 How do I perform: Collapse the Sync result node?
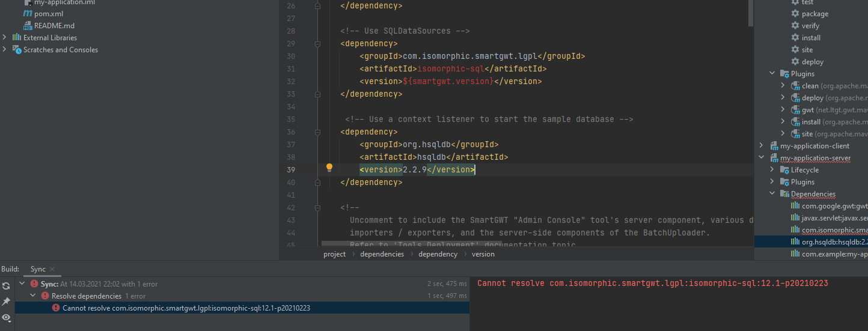click(x=22, y=284)
